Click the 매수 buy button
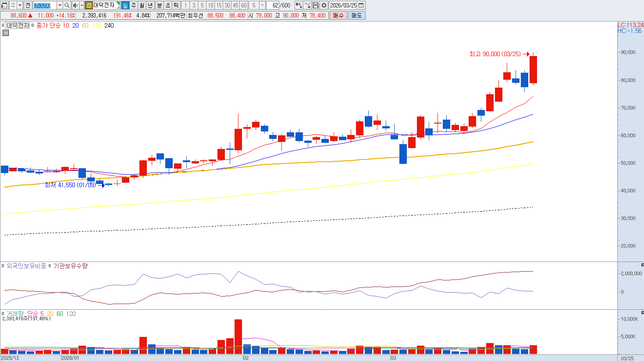644x361 pixels. click(338, 15)
